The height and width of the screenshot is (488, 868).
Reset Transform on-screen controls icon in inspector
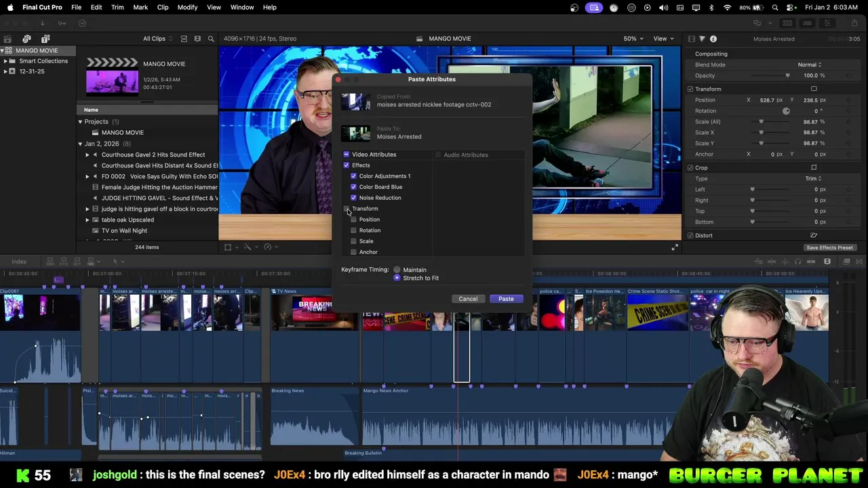pos(814,89)
